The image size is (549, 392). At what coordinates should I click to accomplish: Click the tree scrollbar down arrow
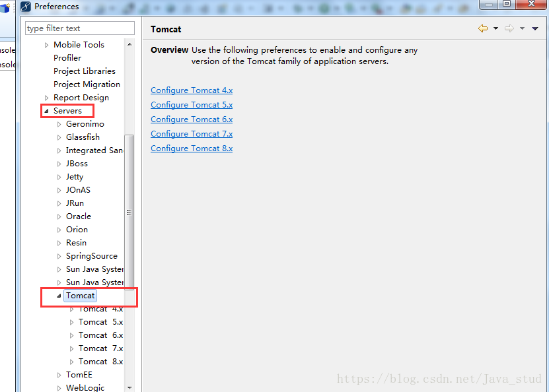(x=129, y=387)
